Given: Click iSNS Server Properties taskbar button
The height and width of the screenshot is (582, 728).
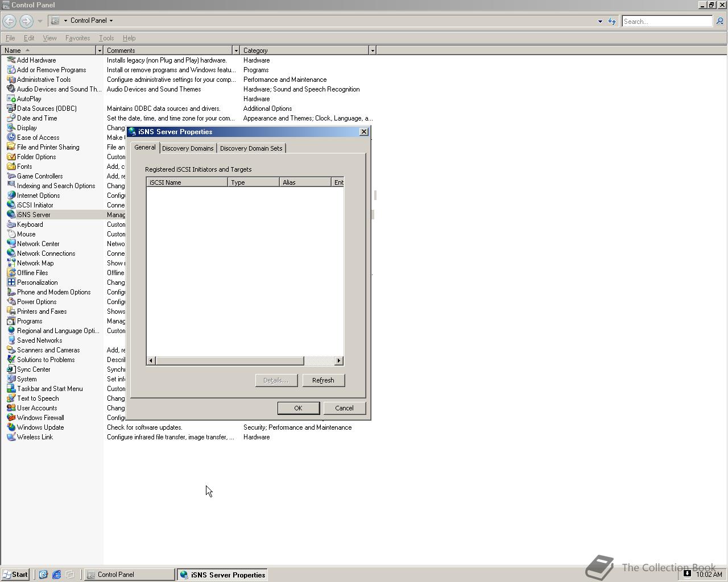Looking at the screenshot, I should (x=222, y=575).
